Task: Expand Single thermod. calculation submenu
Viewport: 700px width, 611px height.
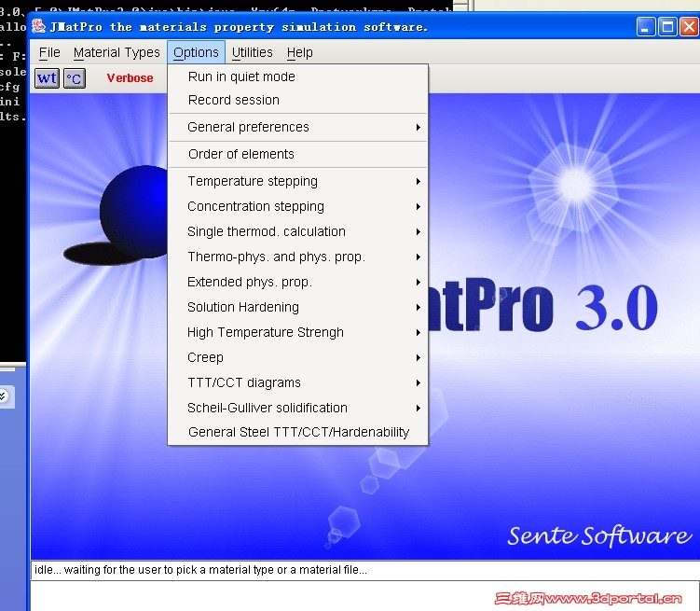Action: [x=297, y=231]
